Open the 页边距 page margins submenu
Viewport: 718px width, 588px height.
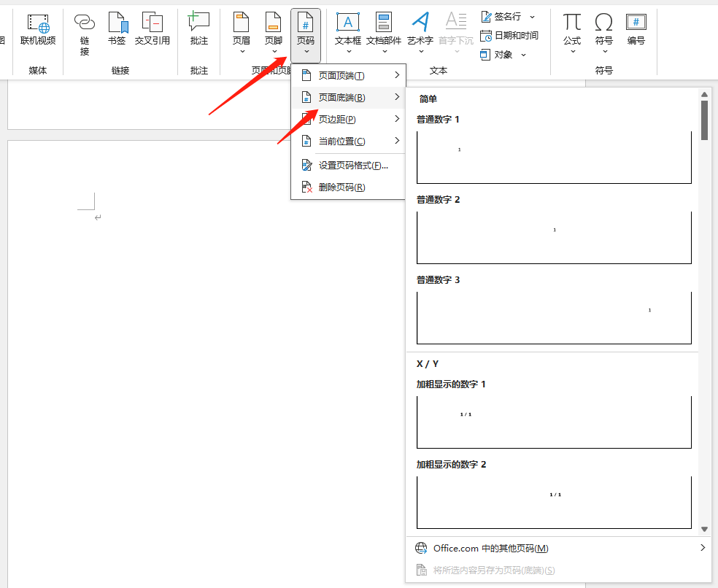[348, 120]
